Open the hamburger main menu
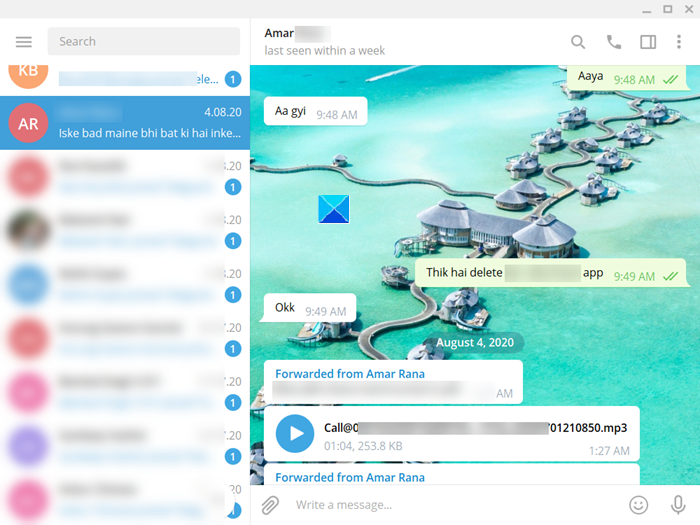 (x=24, y=42)
